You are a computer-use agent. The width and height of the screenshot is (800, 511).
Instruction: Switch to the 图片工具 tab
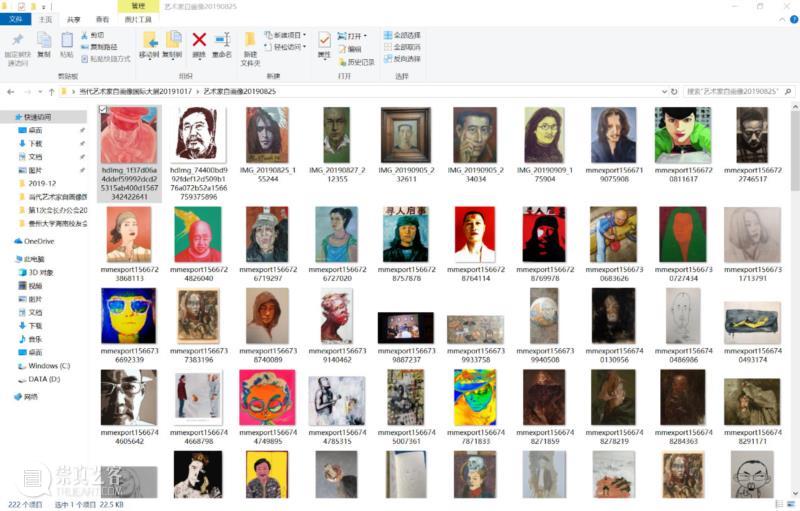coord(138,19)
